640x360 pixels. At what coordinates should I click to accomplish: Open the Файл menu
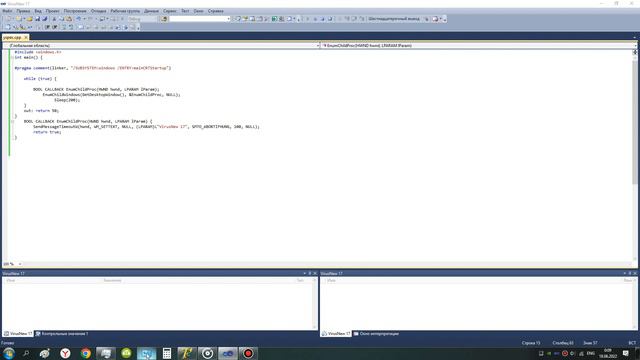(7, 11)
